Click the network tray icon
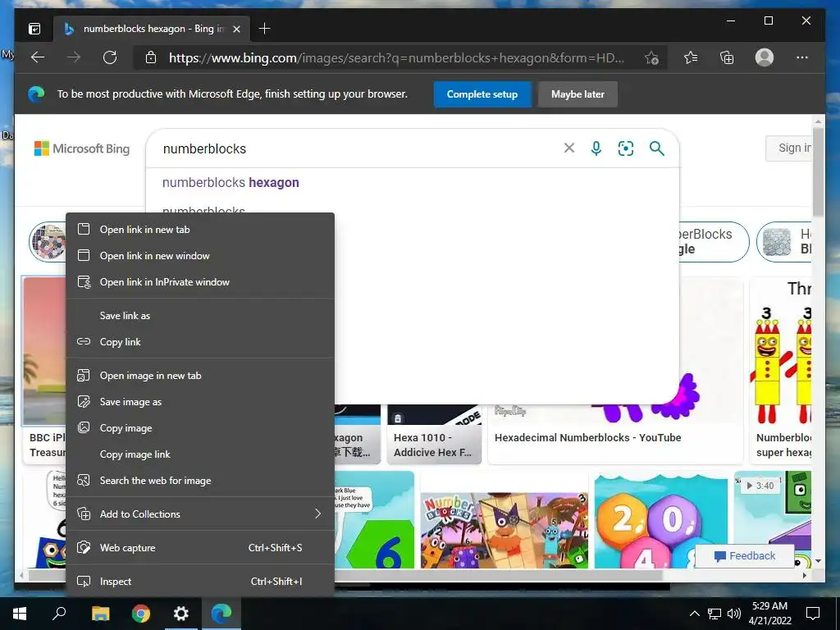The height and width of the screenshot is (630, 840). [714, 614]
